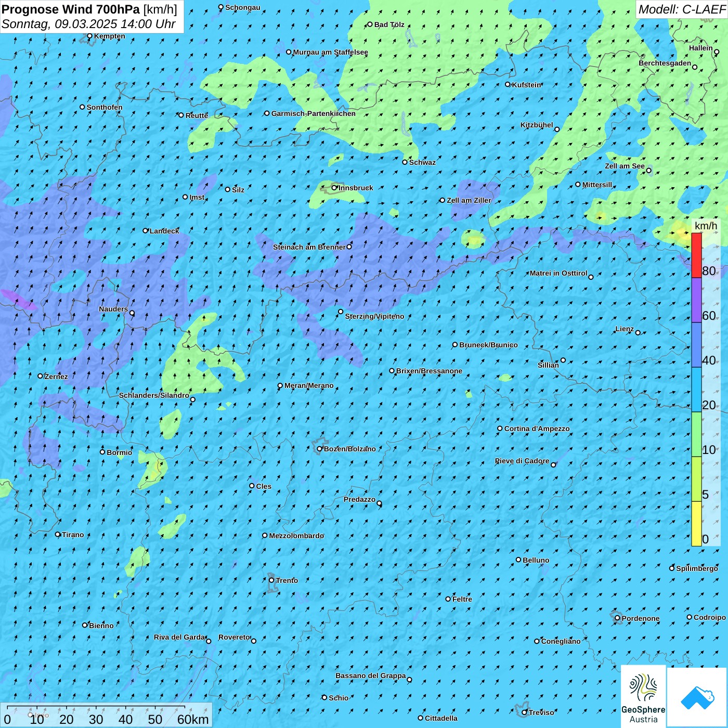
Task: Select the Bozen/Bolzano city label
Action: (349, 449)
